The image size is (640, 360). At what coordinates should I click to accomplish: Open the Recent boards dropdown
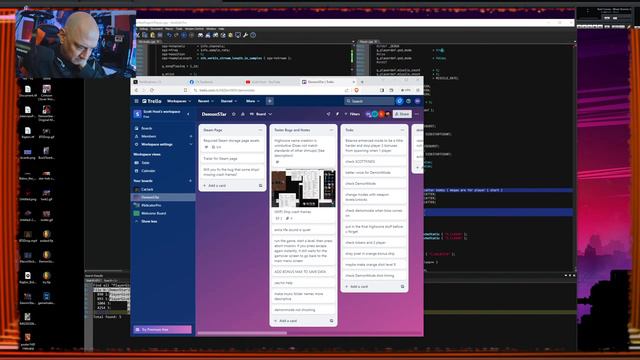(205, 101)
